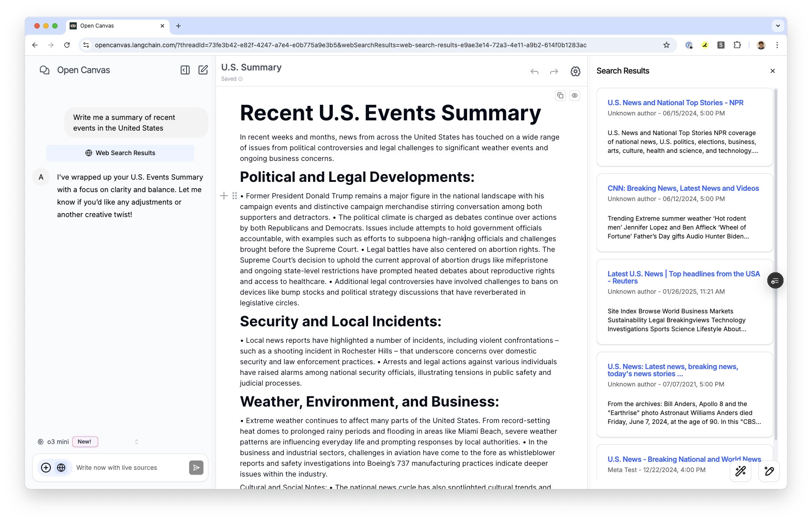View site information icon in address bar
This screenshot has height=522, width=812.
coord(87,45)
